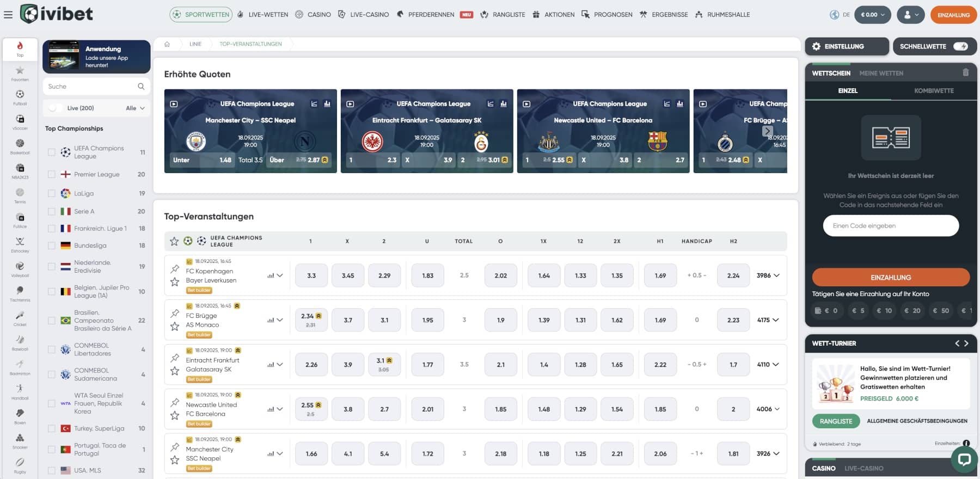Open the user account dropdown
980x479 pixels.
(911, 15)
